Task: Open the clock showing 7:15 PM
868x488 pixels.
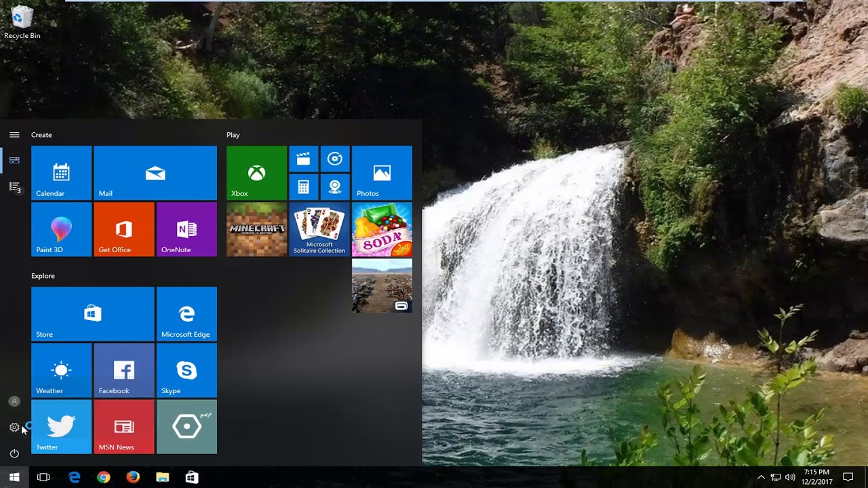Action: point(816,477)
